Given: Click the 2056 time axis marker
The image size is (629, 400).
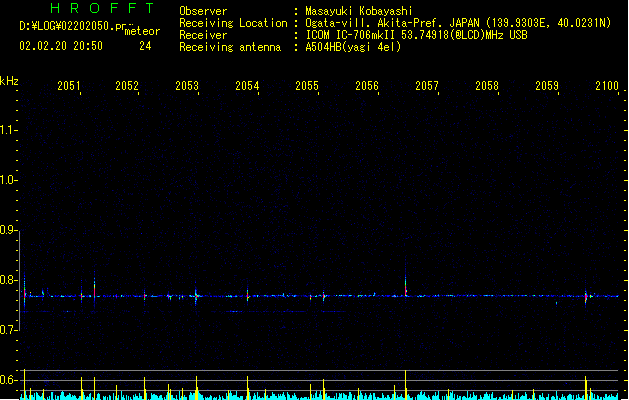Looking at the screenshot, I should (367, 86).
